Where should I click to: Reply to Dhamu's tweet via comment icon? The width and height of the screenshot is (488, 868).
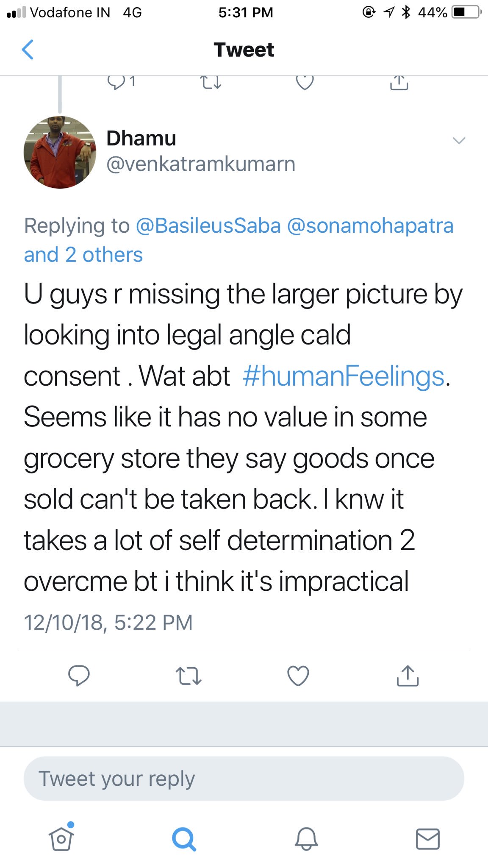click(79, 676)
